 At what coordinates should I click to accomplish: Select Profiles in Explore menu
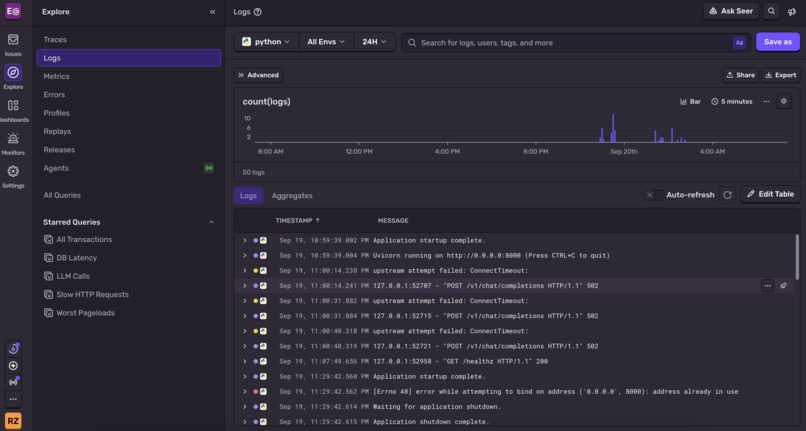coord(129,113)
